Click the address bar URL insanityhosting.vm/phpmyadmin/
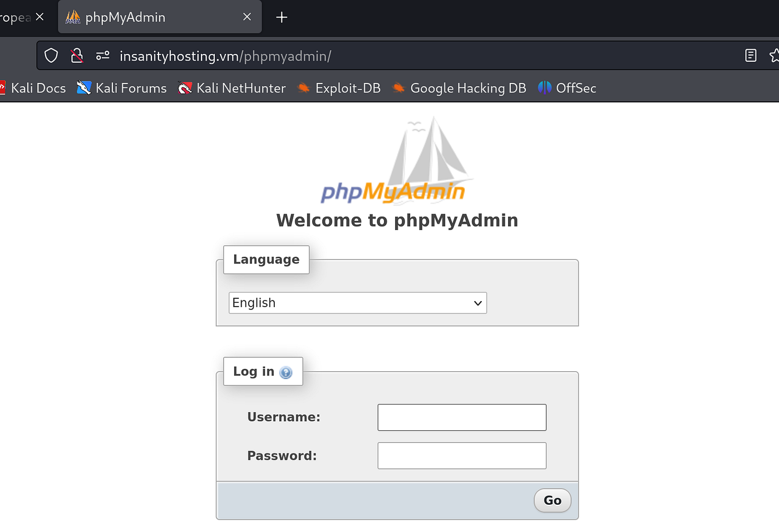Image resolution: width=779 pixels, height=532 pixels. click(225, 56)
